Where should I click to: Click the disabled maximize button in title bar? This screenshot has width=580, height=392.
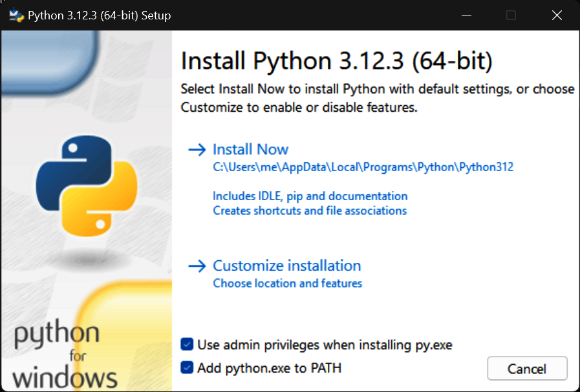pos(511,15)
